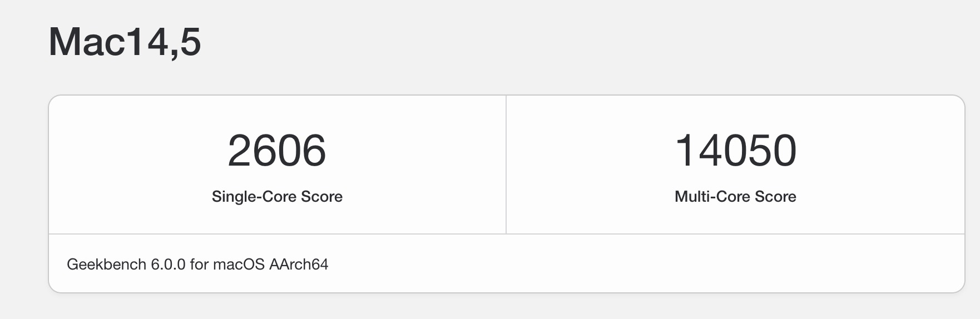Click the word Score beneath 2606

321,196
